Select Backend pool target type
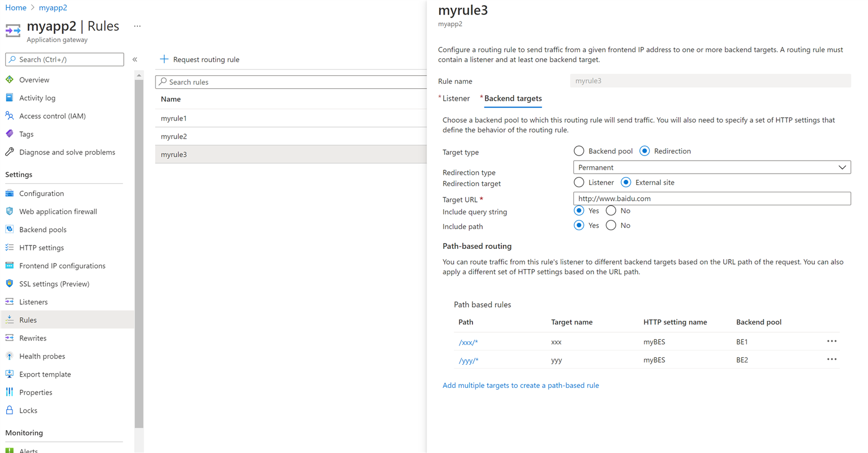 pos(579,151)
